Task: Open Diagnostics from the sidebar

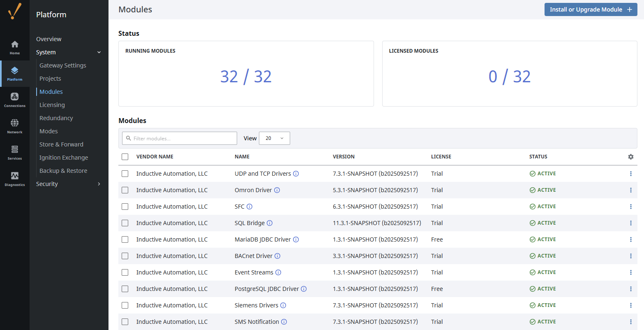Action: pyautogui.click(x=14, y=179)
